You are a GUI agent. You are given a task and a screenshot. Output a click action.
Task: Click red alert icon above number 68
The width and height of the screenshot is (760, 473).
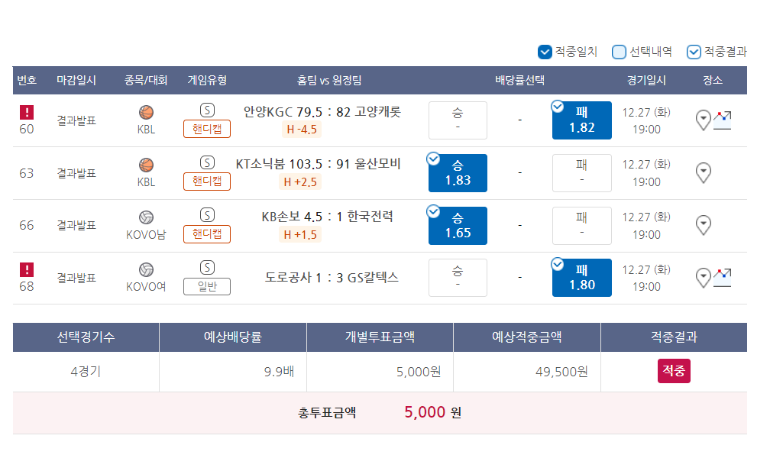(27, 269)
